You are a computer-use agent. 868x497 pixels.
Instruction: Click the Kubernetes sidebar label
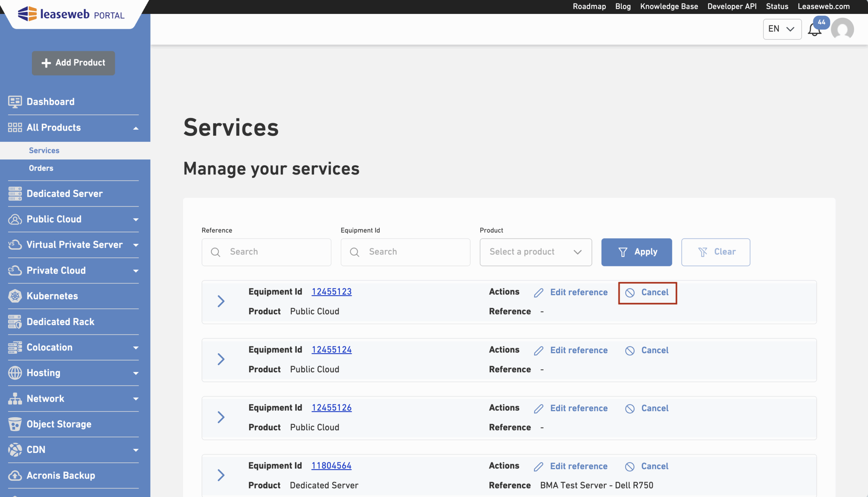52,296
